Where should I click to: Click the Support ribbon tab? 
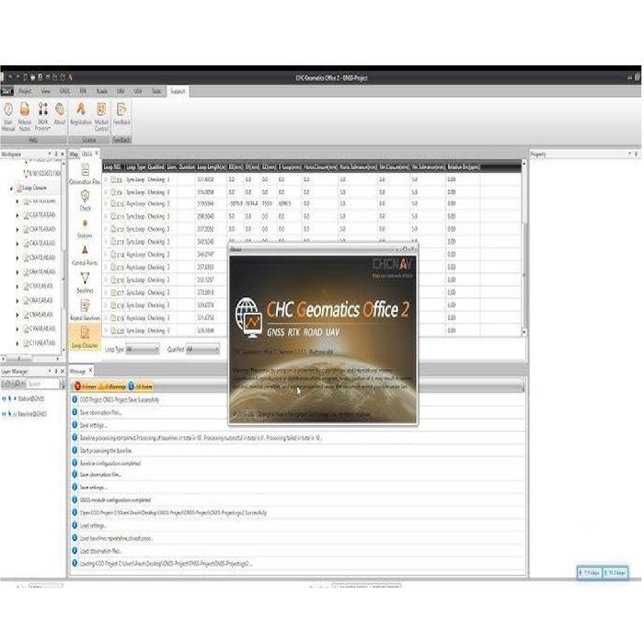(178, 91)
